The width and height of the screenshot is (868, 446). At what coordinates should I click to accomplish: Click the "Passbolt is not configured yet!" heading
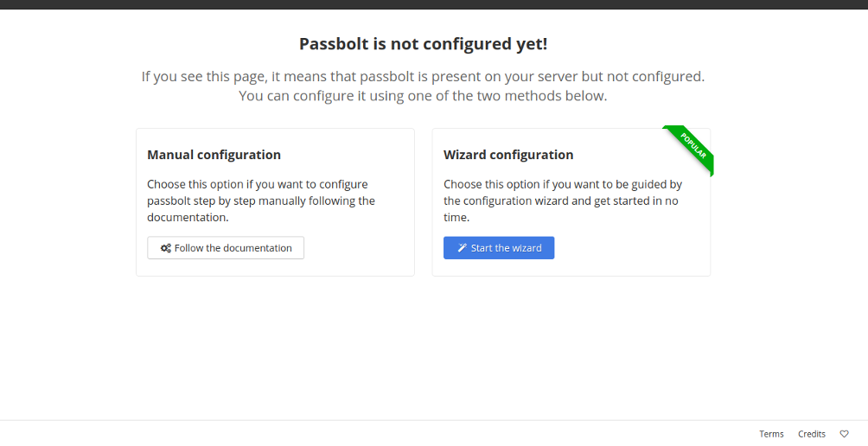(x=423, y=44)
